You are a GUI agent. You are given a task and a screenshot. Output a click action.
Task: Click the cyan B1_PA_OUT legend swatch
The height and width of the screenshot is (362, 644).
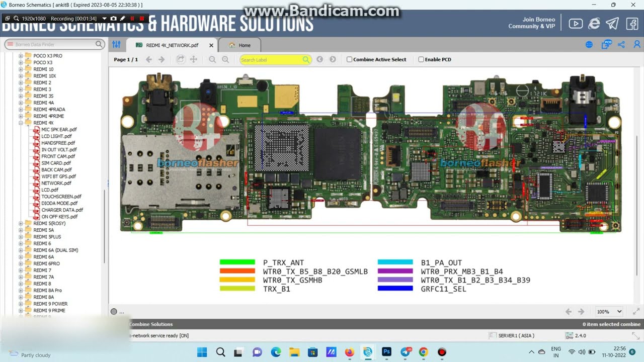tap(395, 262)
